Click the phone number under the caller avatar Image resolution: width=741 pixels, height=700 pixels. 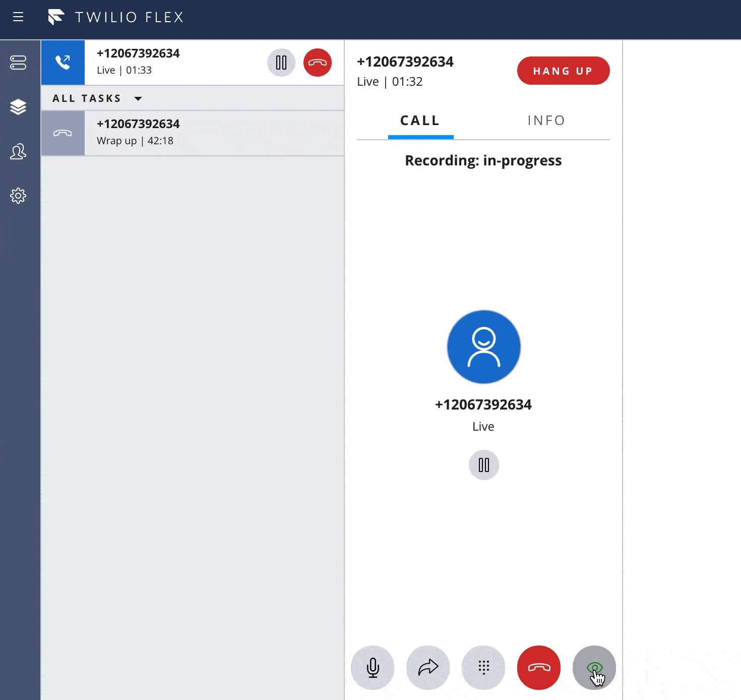[483, 404]
